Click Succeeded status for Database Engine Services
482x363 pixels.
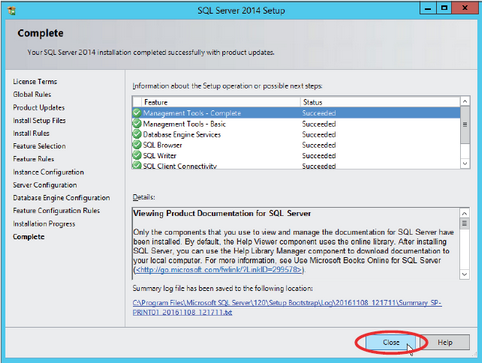pyautogui.click(x=319, y=134)
